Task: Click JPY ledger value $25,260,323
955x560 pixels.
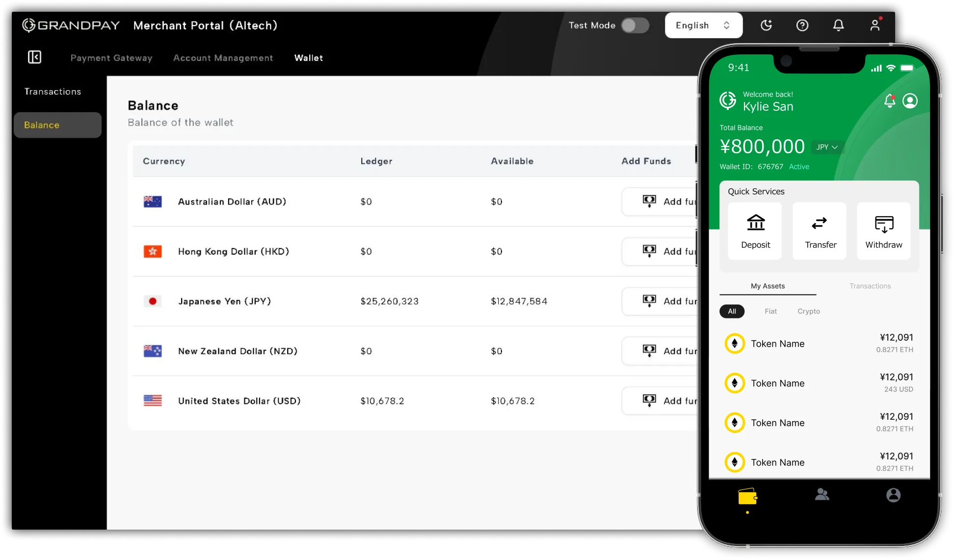Action: tap(389, 301)
